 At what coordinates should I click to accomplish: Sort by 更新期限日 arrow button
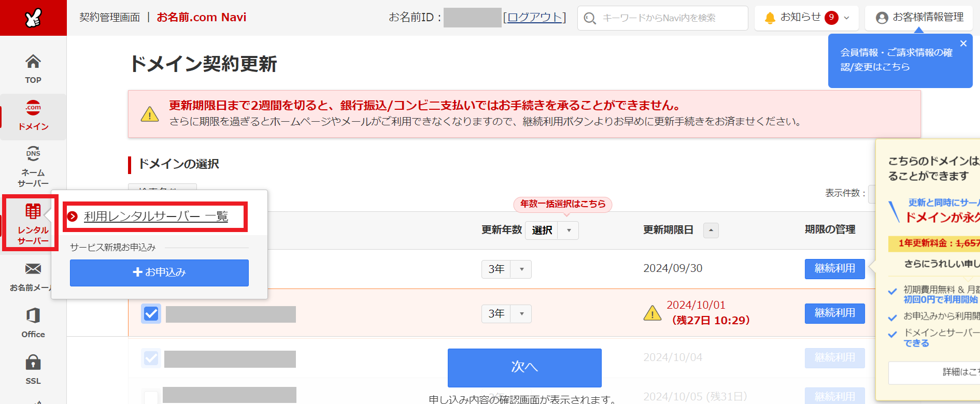711,230
